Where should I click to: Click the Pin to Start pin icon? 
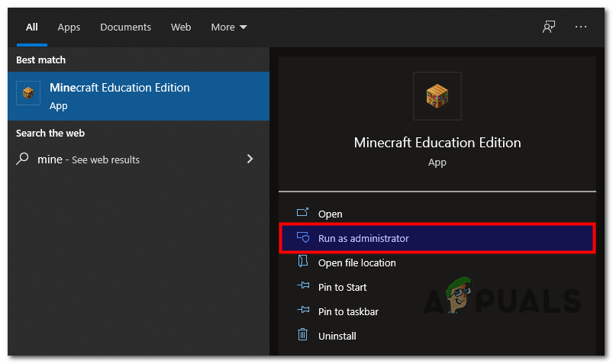tap(303, 285)
